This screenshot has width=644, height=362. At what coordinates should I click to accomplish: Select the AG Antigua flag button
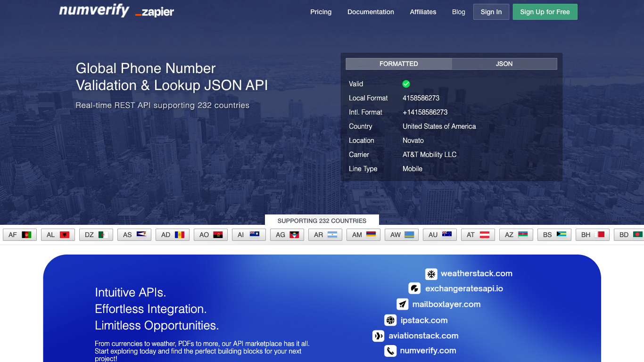click(287, 235)
